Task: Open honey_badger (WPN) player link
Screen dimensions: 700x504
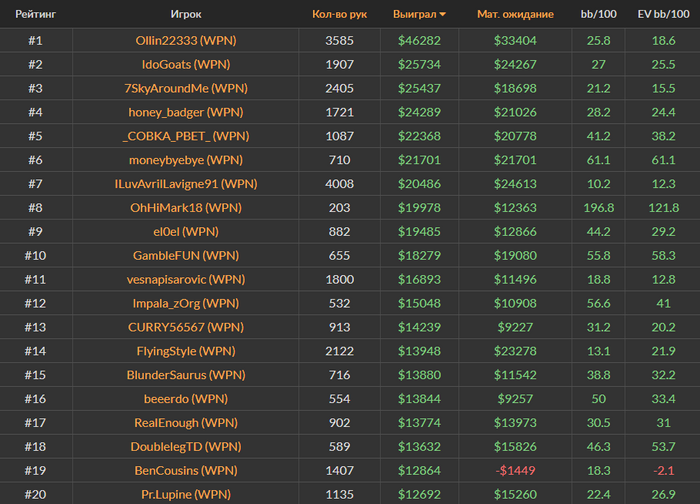Action: [187, 113]
